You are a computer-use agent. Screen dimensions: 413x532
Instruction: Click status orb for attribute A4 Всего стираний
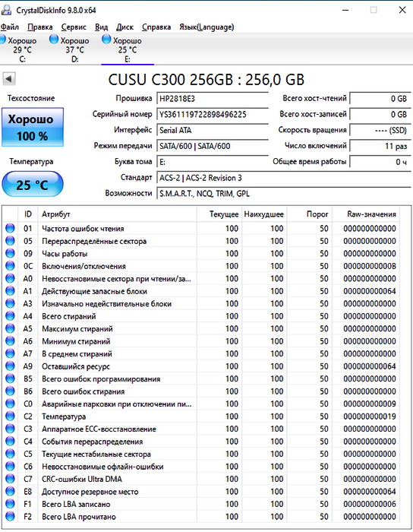click(10, 316)
